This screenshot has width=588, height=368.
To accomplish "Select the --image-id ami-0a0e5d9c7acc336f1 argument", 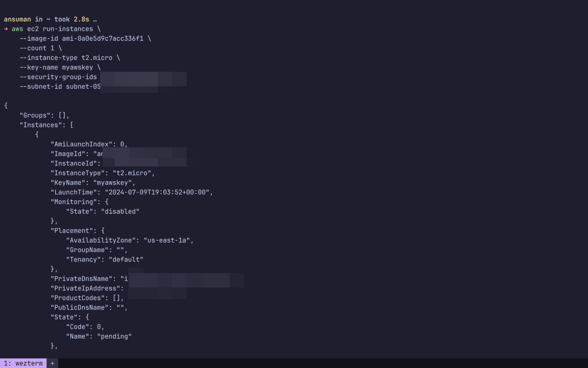I will pos(84,38).
